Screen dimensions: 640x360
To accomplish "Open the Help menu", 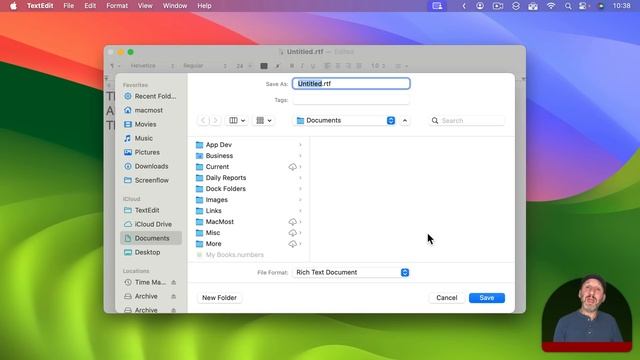I will coord(204,6).
